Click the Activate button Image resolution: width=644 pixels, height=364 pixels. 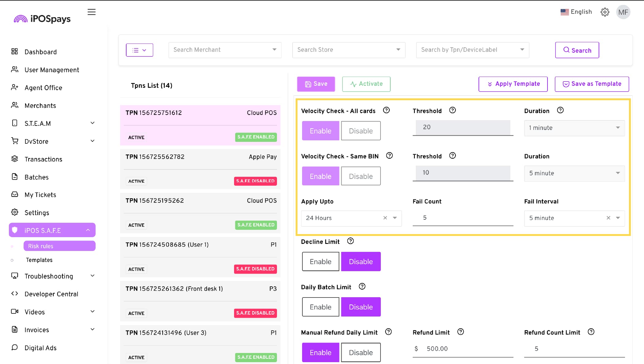[x=366, y=84]
